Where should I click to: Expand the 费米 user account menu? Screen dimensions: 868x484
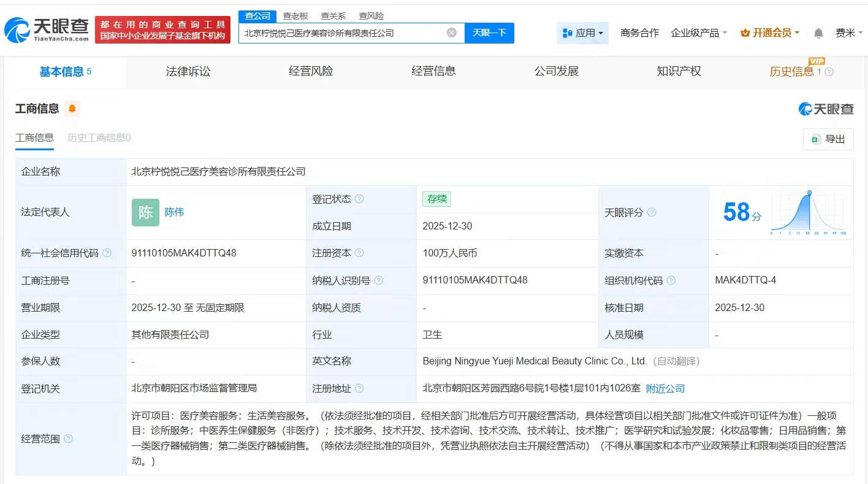click(x=848, y=33)
